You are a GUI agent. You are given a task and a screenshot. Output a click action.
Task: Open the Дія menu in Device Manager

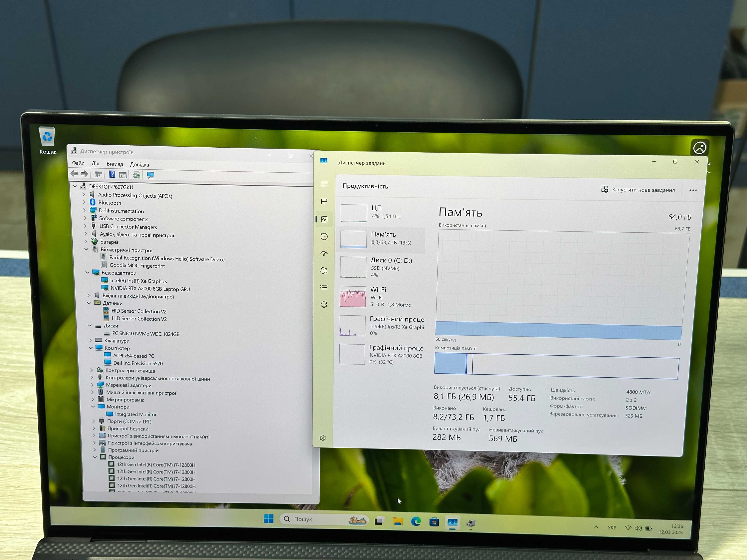96,163
